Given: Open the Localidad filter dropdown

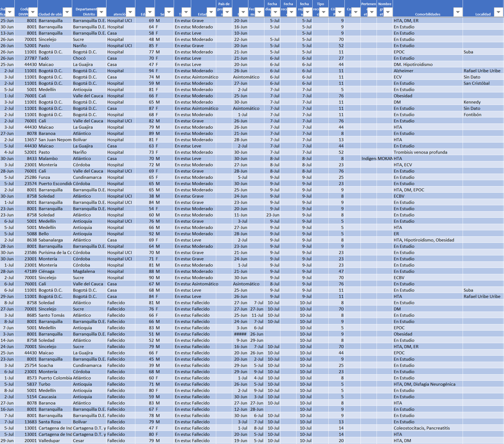Looking at the screenshot, I should coord(499,12).
